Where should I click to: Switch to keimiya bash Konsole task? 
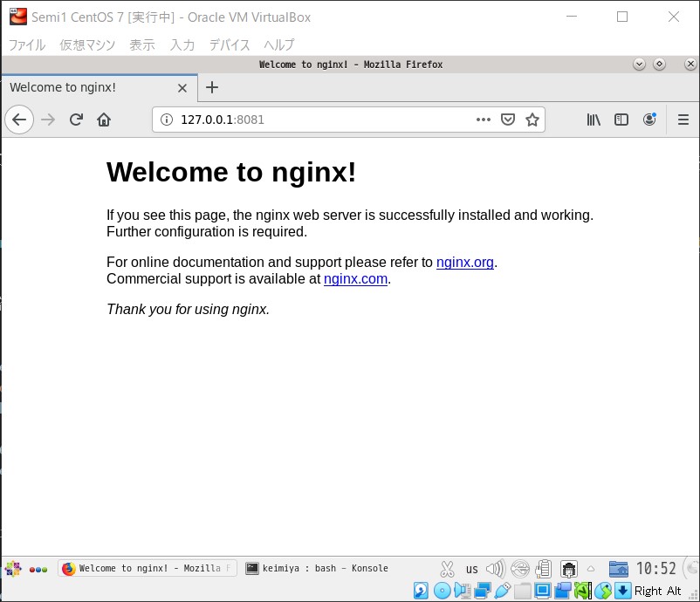click(318, 568)
